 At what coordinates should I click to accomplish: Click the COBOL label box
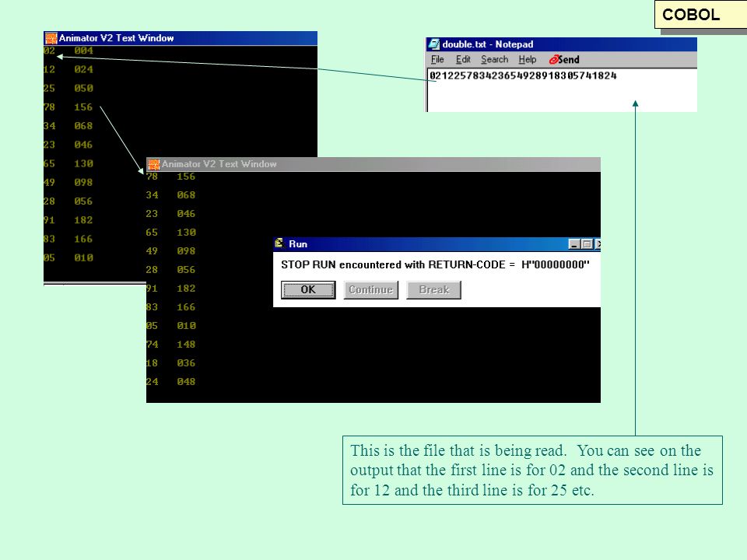700,14
